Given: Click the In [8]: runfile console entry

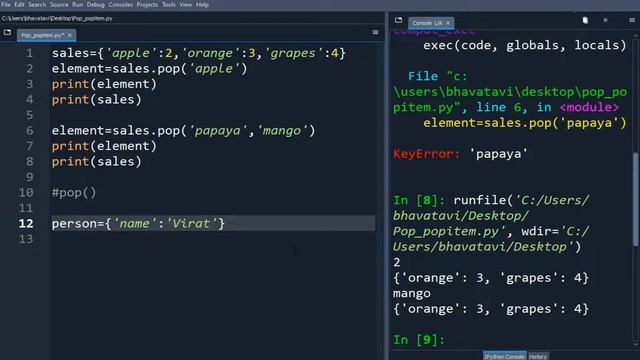Looking at the screenshot, I should (491, 223).
